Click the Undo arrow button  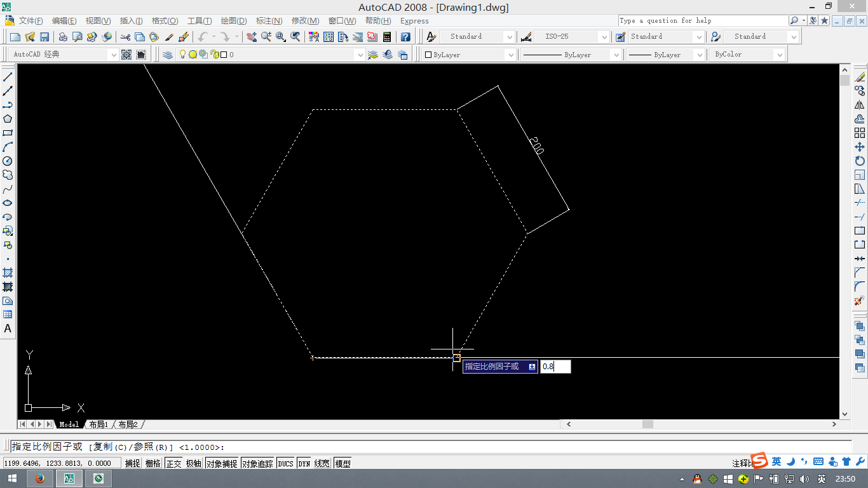coord(203,37)
